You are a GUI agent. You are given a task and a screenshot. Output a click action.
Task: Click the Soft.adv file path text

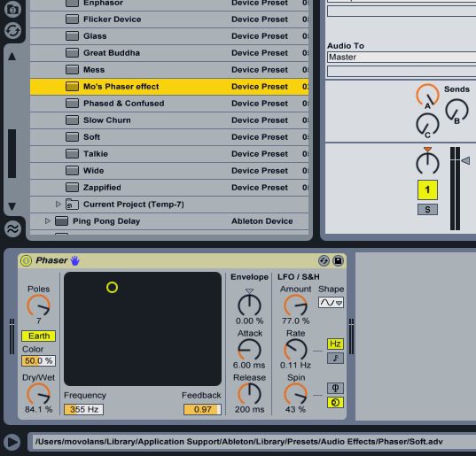[x=239, y=442]
